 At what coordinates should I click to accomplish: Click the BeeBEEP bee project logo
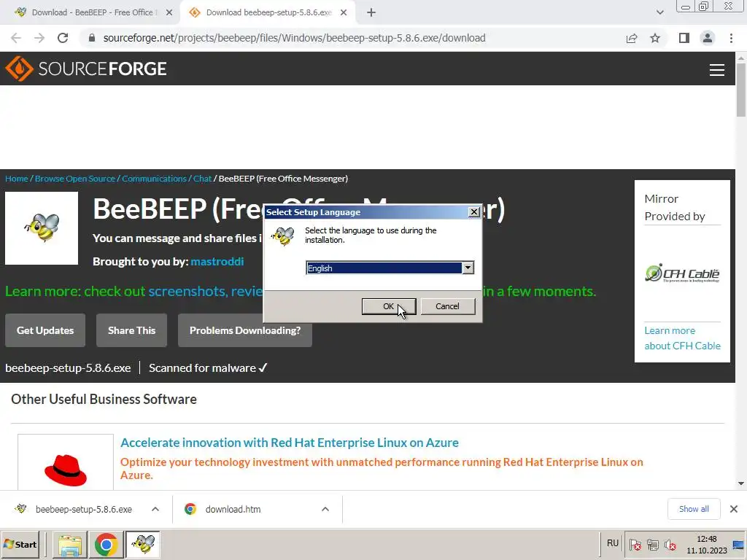[x=42, y=228]
